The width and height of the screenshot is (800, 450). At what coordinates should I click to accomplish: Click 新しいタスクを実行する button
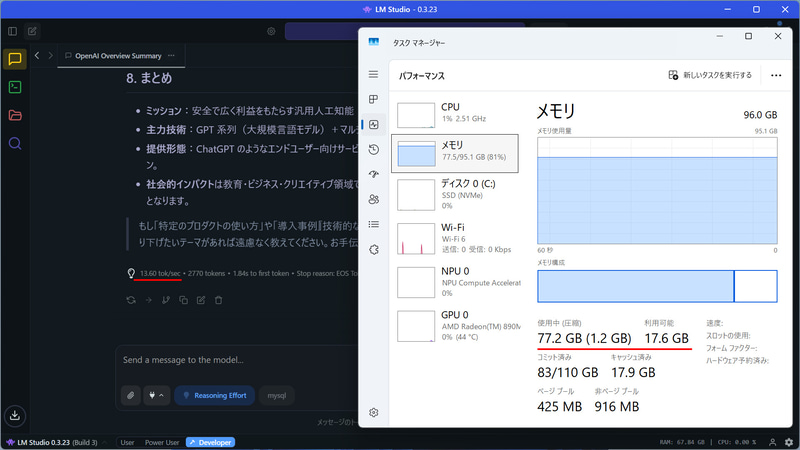point(710,75)
